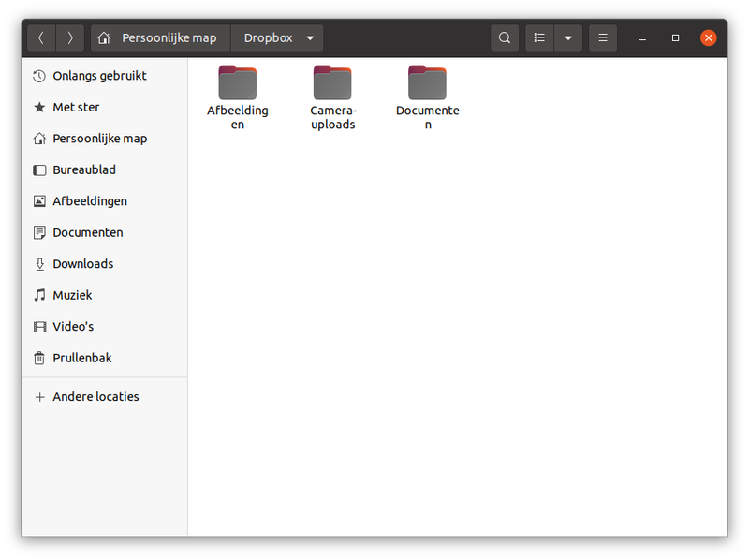Open Met ster starred items
Viewport: 749px width, 560px height.
pos(76,108)
